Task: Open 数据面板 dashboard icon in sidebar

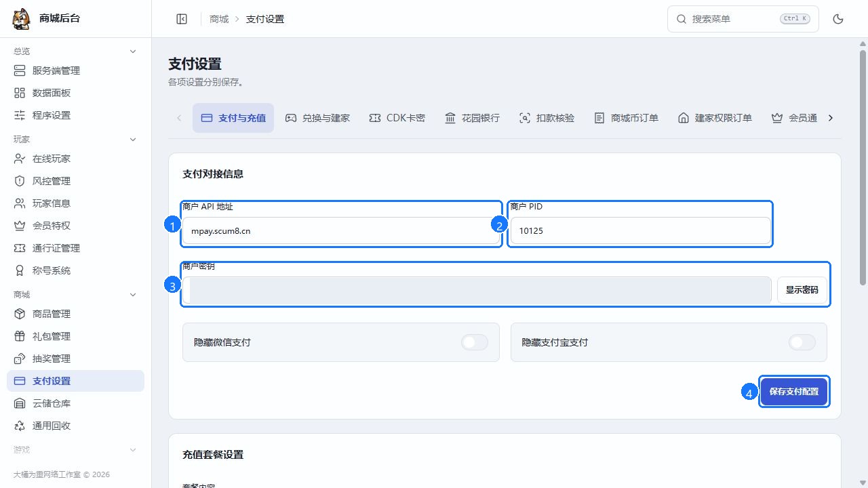Action: pyautogui.click(x=20, y=93)
